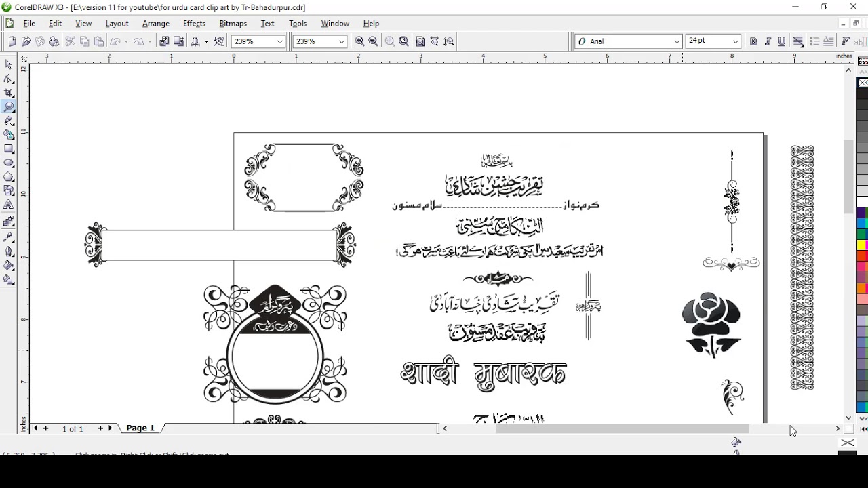Viewport: 868px width, 488px height.
Task: Open the Edit menu
Action: pos(55,23)
